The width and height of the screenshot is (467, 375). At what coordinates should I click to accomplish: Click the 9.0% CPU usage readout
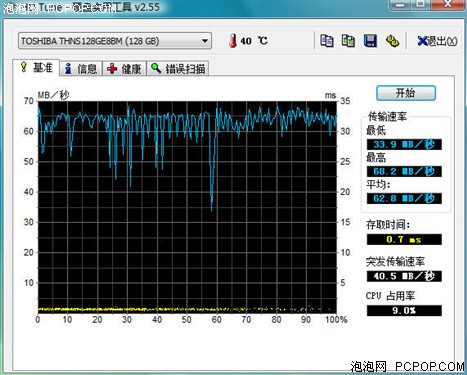click(x=404, y=311)
